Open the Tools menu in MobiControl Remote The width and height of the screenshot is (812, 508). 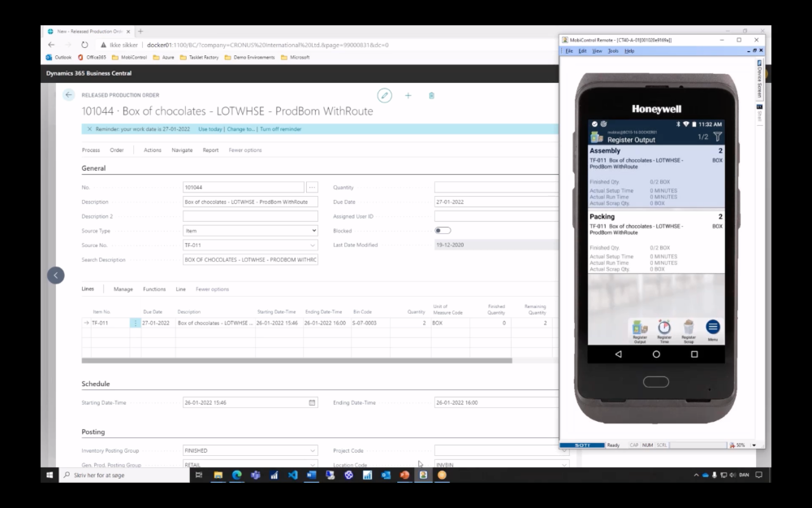pos(614,50)
